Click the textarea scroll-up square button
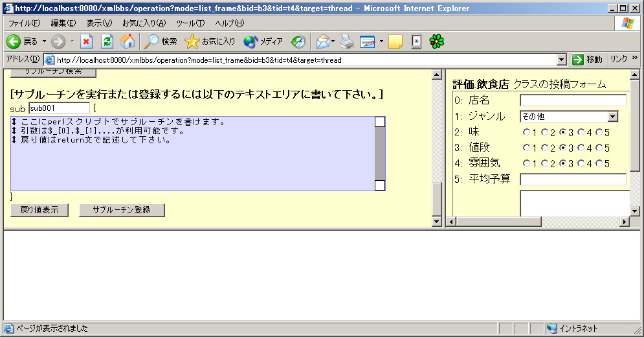 click(380, 122)
